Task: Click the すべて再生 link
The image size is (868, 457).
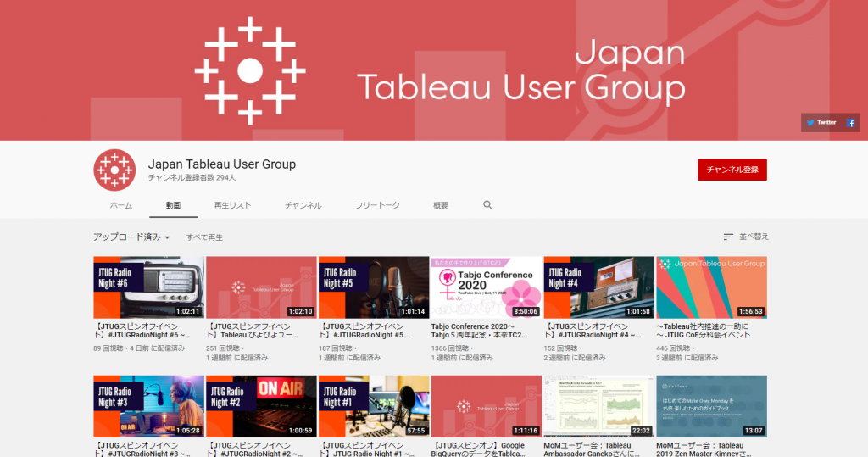Action: (204, 237)
